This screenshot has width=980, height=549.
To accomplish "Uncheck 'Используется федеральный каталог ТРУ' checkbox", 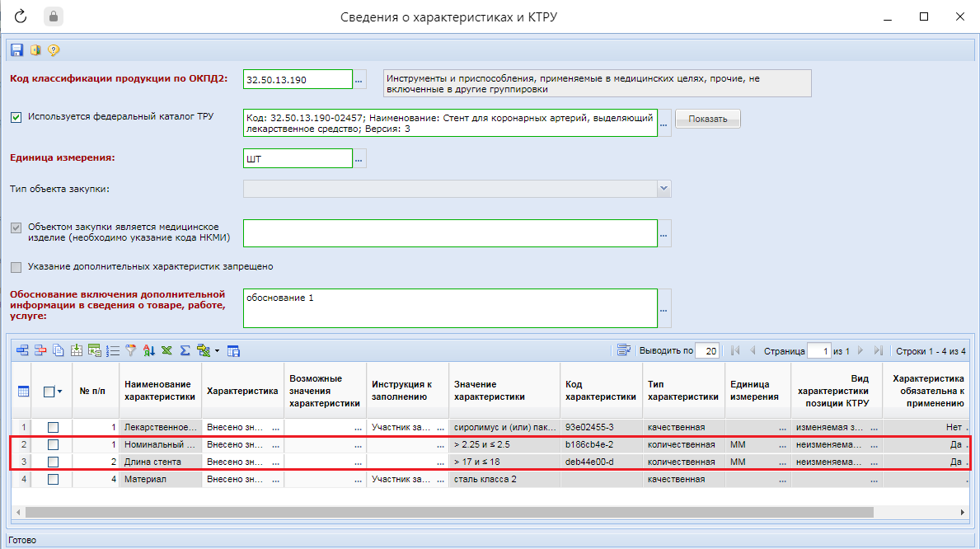I will pyautogui.click(x=16, y=117).
